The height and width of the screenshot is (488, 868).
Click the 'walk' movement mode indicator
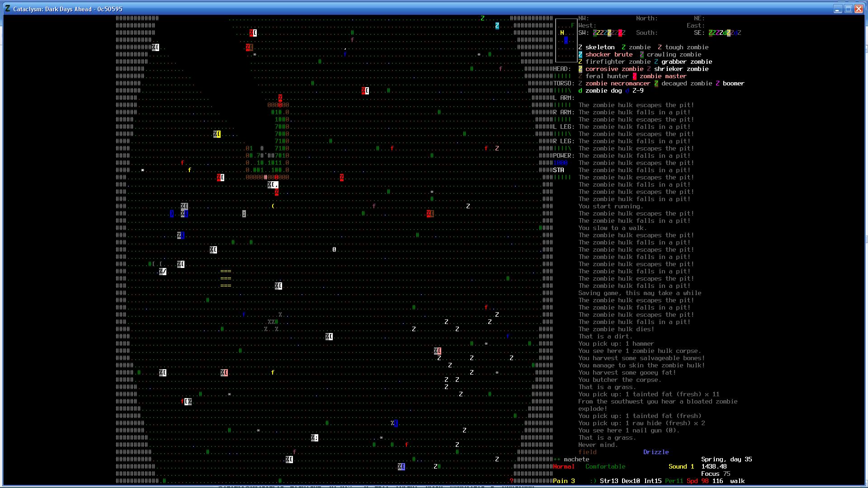point(737,481)
